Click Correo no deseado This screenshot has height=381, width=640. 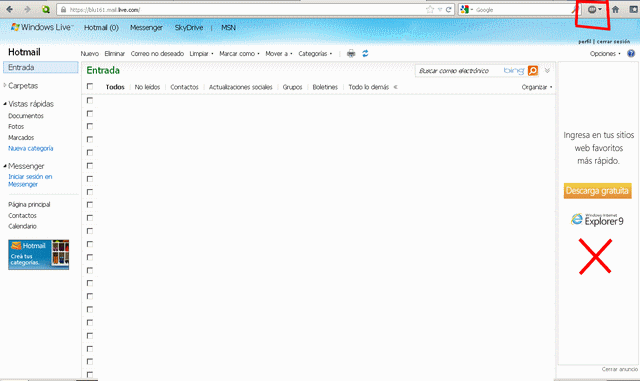coord(157,53)
